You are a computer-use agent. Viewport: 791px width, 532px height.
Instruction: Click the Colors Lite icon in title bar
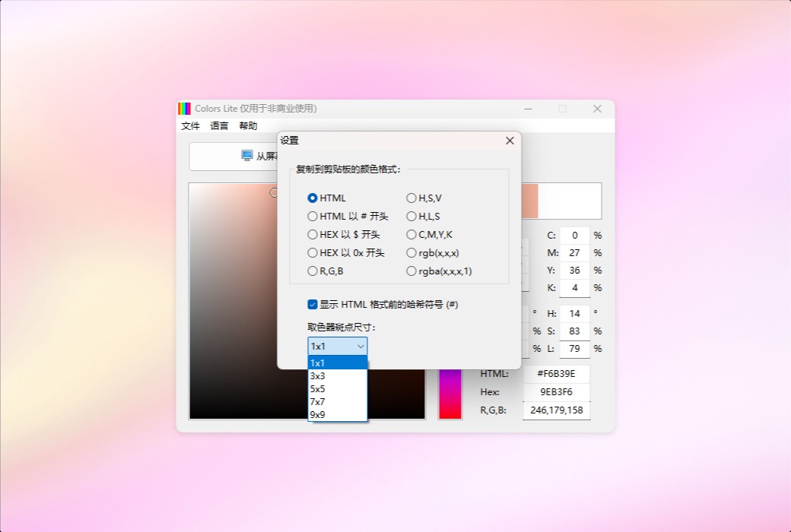point(183,108)
